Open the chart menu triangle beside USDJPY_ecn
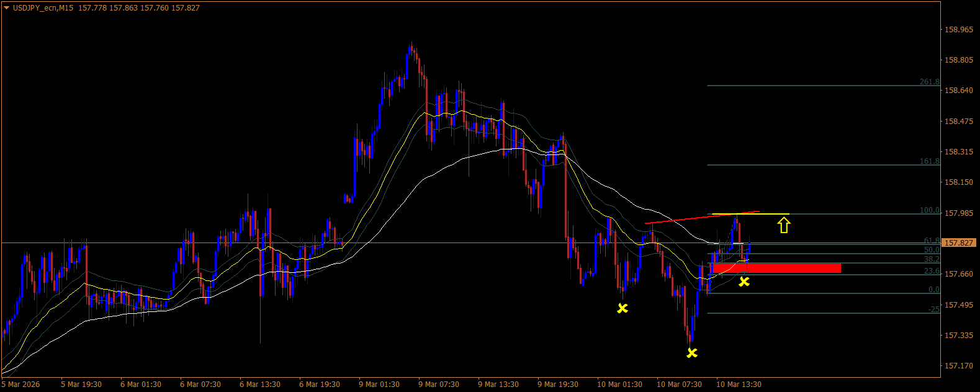 tap(7, 8)
